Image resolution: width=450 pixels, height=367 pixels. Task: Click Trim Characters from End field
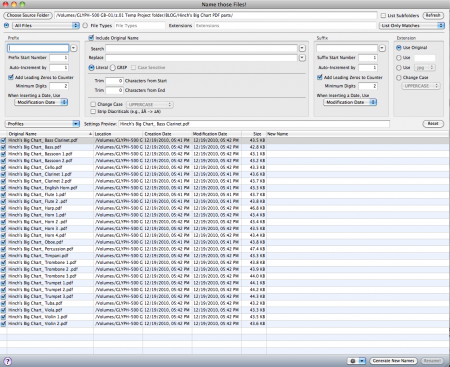114,90
